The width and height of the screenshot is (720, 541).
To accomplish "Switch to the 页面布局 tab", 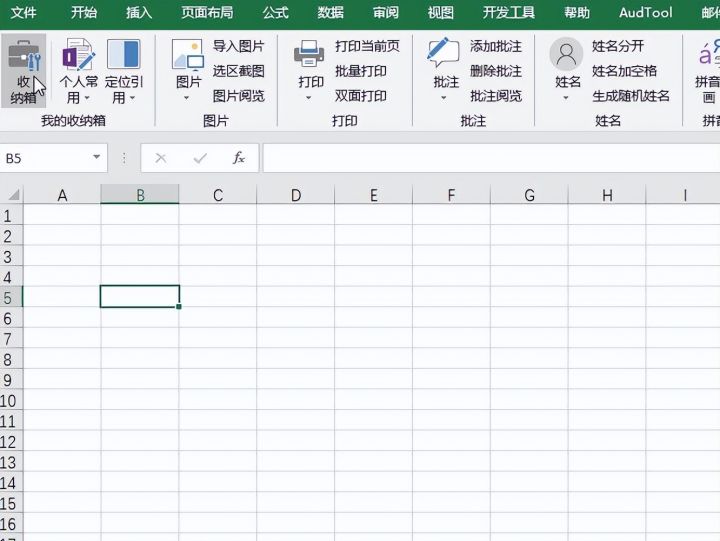I will tap(207, 12).
